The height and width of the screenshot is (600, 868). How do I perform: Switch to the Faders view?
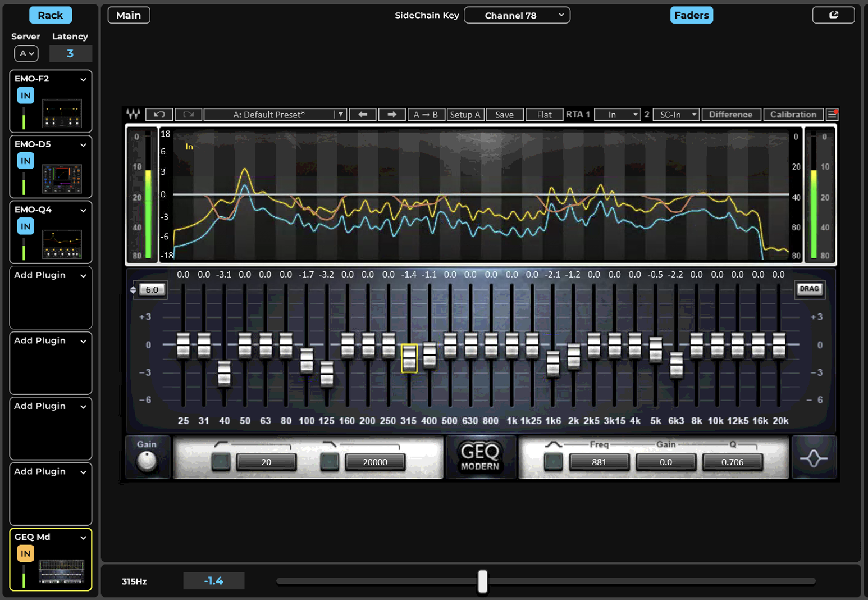click(x=692, y=15)
